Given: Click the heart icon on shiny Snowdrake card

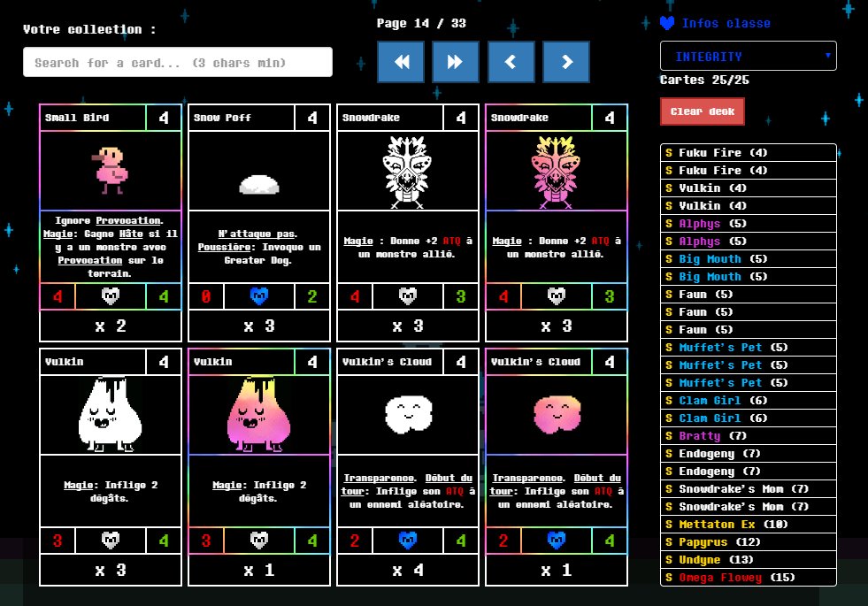Looking at the screenshot, I should click(557, 296).
